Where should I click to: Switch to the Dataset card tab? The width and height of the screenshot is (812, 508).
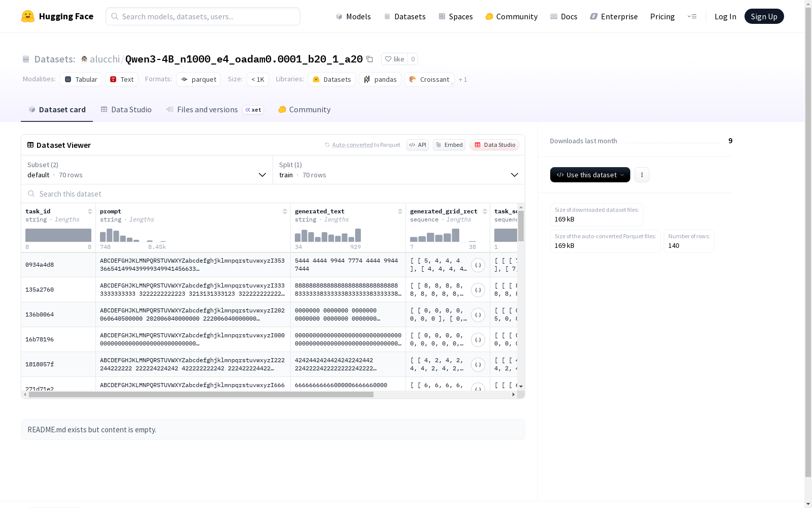(x=57, y=109)
